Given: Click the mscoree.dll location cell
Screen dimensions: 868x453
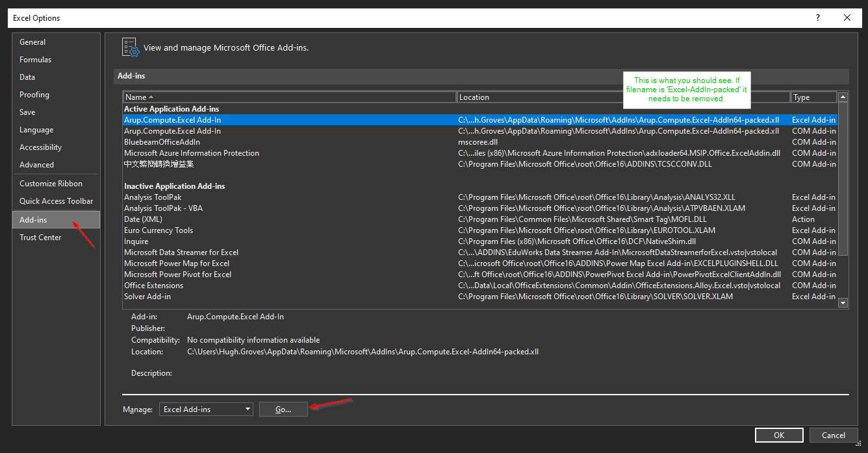Looking at the screenshot, I should click(478, 142).
